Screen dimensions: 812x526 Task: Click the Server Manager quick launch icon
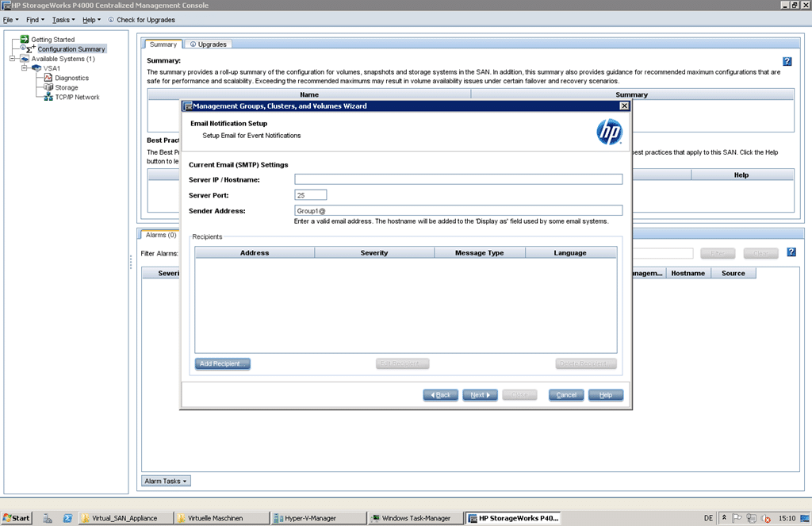click(x=48, y=518)
